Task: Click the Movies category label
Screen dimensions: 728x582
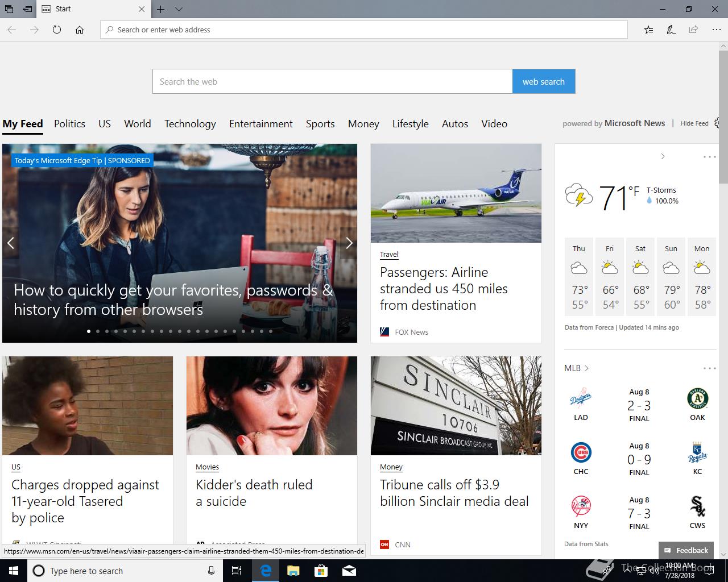Action: click(207, 467)
